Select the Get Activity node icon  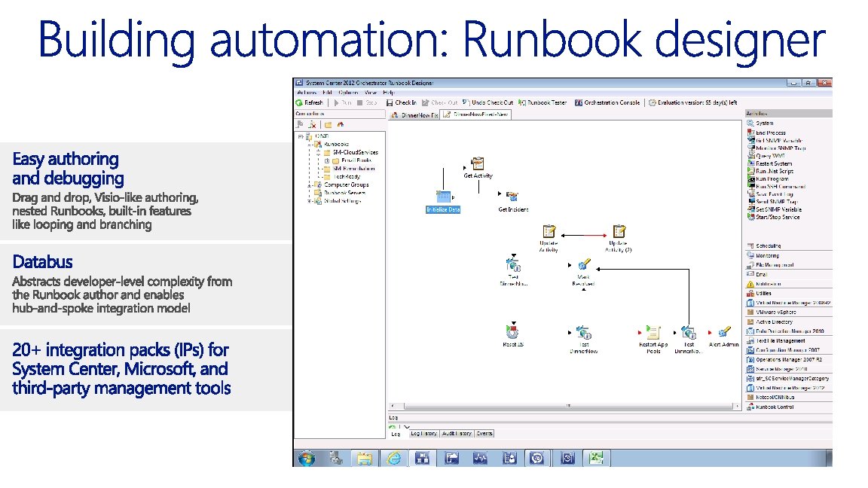pos(477,163)
